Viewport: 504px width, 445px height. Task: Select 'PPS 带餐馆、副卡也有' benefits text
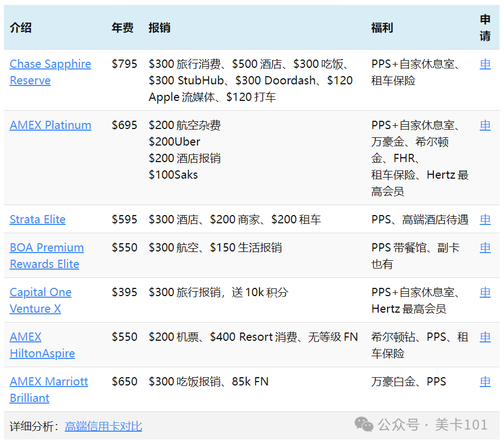[x=416, y=255]
